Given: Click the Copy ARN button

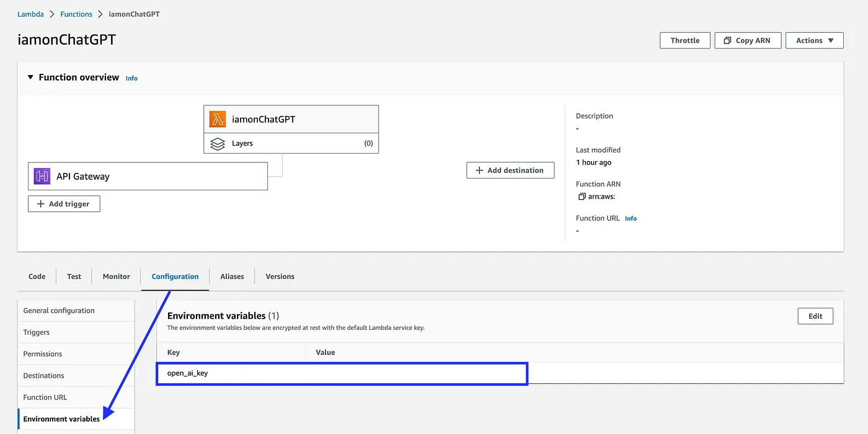Looking at the screenshot, I should tap(748, 40).
